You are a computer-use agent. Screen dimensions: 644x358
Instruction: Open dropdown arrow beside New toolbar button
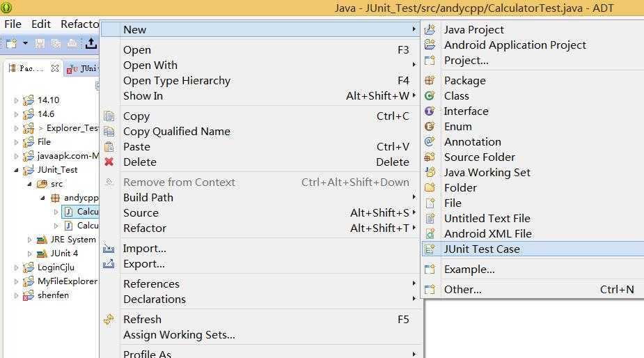pos(25,42)
